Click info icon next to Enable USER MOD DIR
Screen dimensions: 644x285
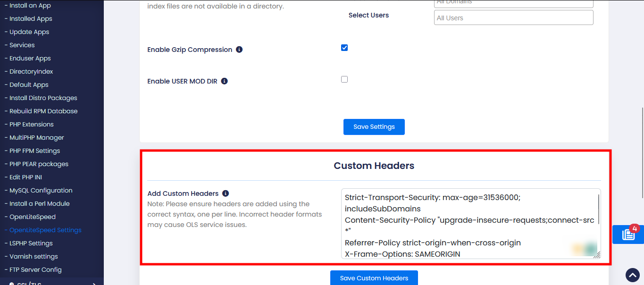point(225,81)
